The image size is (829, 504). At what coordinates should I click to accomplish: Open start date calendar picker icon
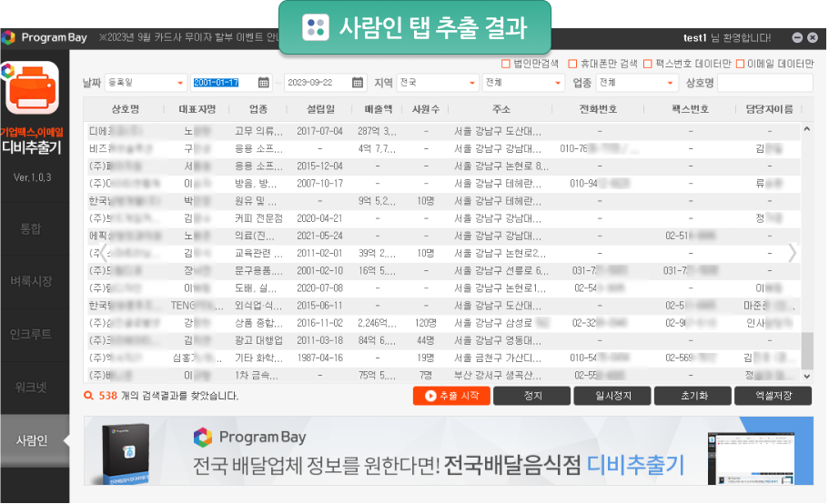pyautogui.click(x=263, y=83)
